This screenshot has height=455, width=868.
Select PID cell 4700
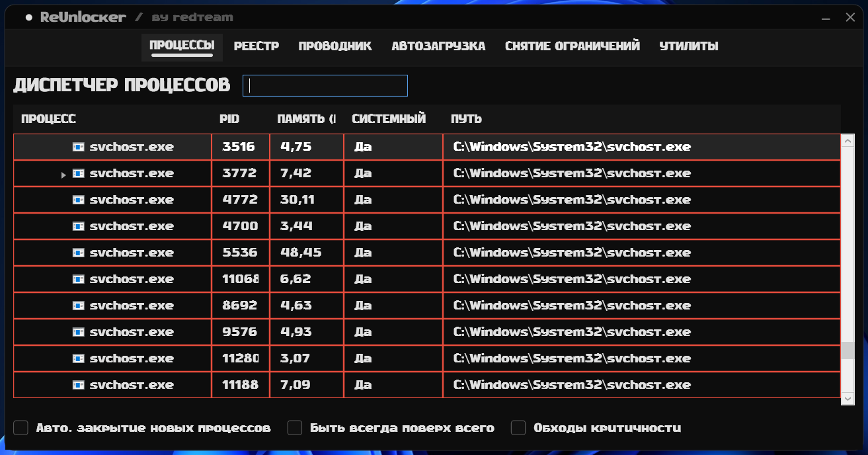(x=241, y=226)
